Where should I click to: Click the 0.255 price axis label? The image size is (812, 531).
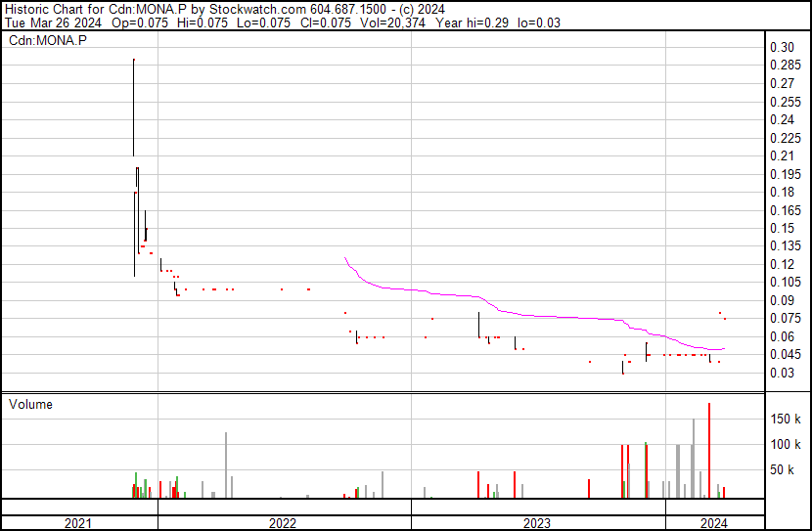785,102
